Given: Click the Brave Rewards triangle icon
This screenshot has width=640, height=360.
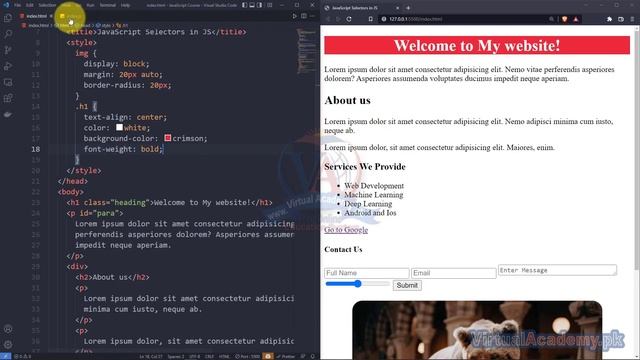Looking at the screenshot, I should pos(576,19).
